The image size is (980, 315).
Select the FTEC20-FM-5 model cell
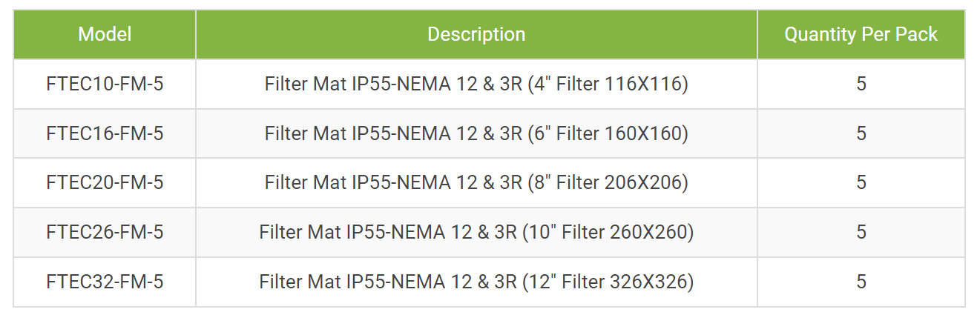click(105, 182)
